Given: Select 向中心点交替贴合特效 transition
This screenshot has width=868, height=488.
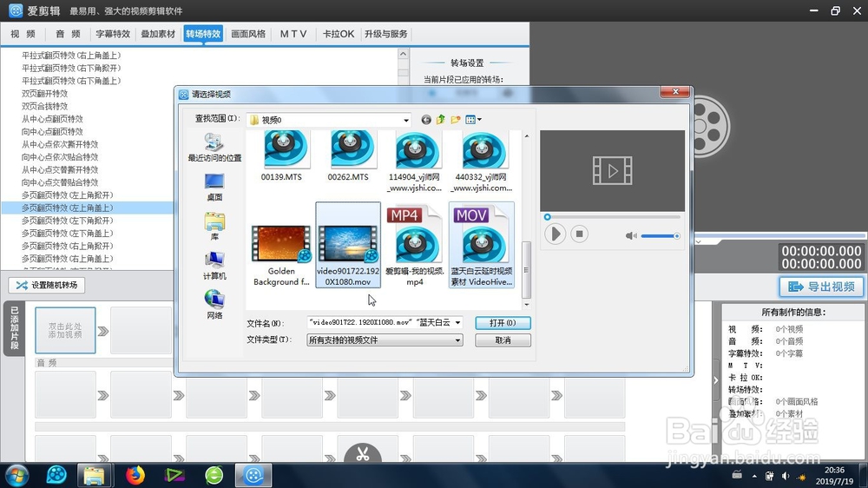Looking at the screenshot, I should (x=60, y=183).
